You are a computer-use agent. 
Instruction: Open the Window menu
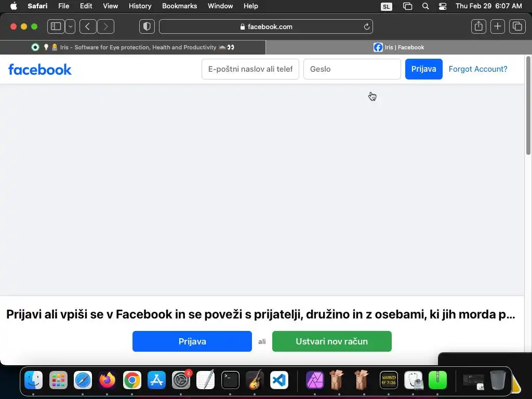[x=220, y=6]
